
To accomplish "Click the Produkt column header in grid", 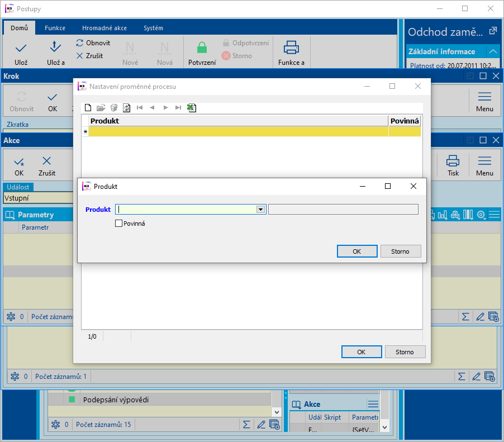I will pos(238,121).
